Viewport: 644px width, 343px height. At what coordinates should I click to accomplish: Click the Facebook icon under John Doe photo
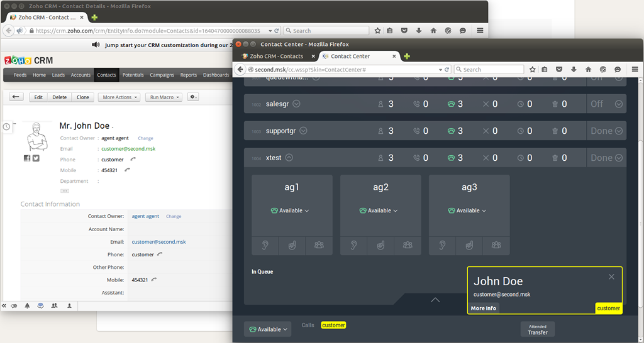(x=27, y=158)
